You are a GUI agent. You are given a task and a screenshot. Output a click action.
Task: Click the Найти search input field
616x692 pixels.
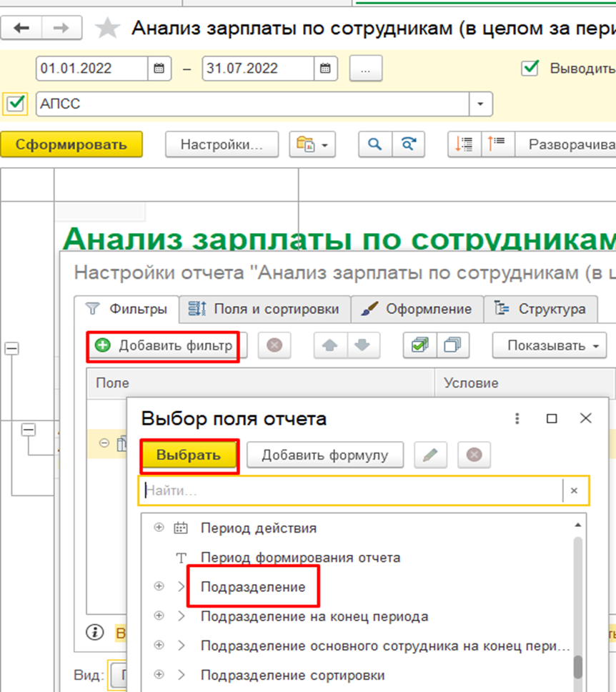point(350,490)
